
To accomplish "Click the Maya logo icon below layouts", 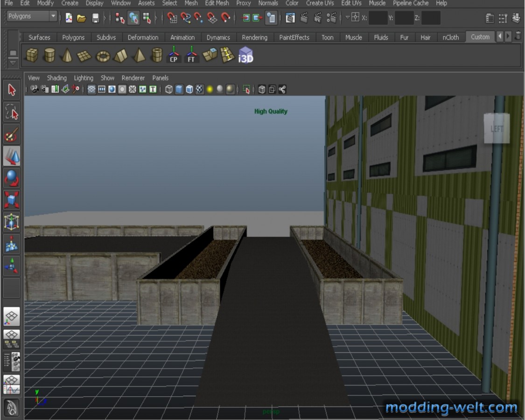I will 12,407.
